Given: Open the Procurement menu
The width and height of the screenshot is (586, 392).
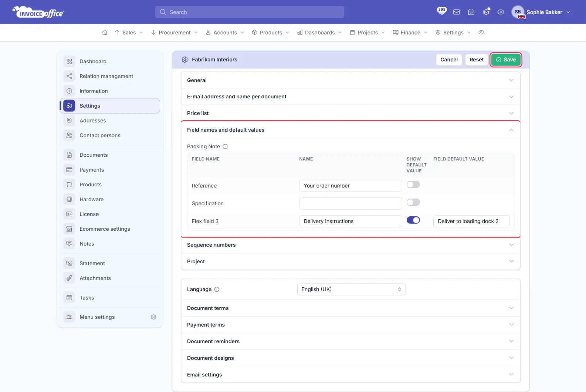Looking at the screenshot, I should (175, 33).
